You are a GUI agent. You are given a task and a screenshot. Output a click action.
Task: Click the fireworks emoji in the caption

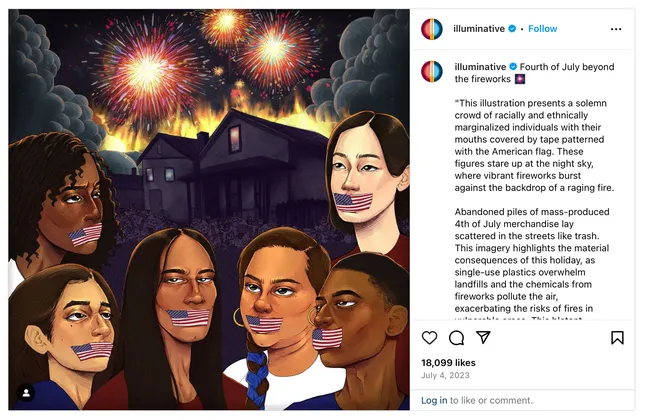tap(520, 79)
